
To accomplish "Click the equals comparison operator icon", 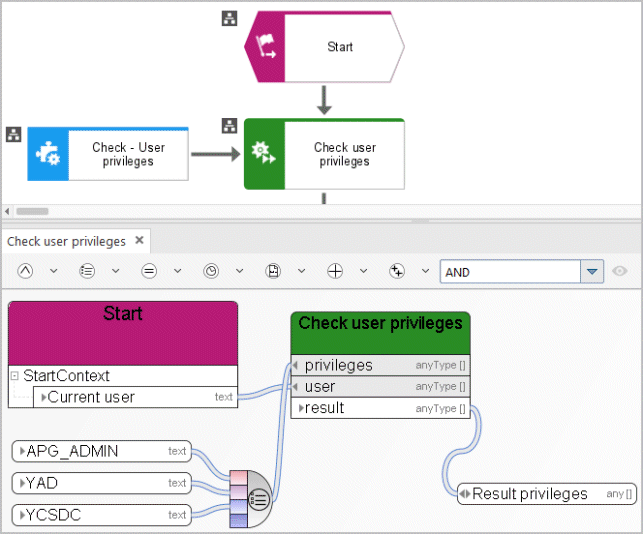I will tap(149, 271).
